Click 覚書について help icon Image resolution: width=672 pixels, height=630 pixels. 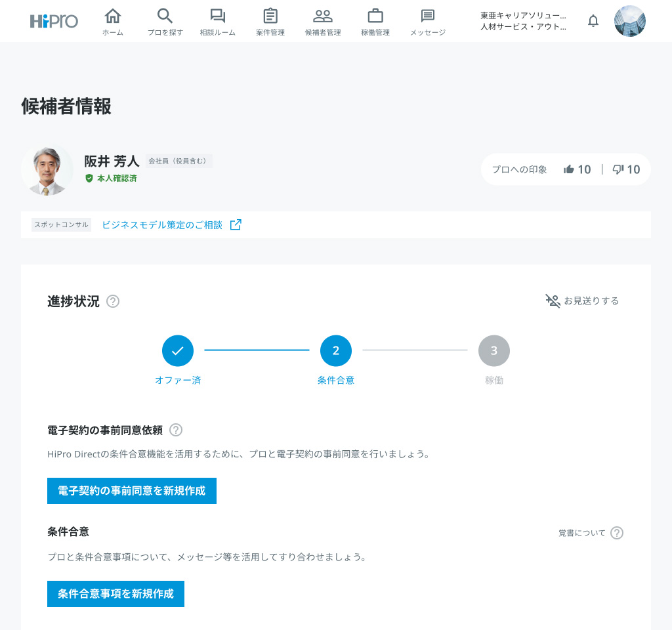[617, 533]
